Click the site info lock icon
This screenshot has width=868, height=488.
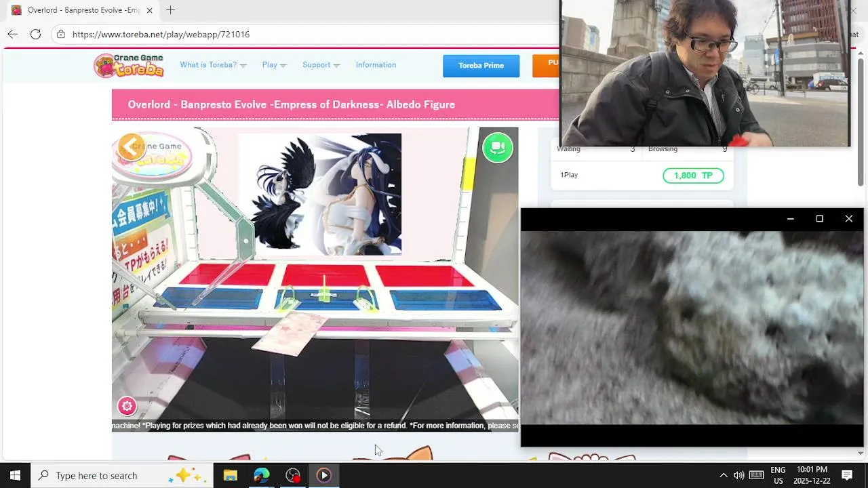pyautogui.click(x=61, y=34)
